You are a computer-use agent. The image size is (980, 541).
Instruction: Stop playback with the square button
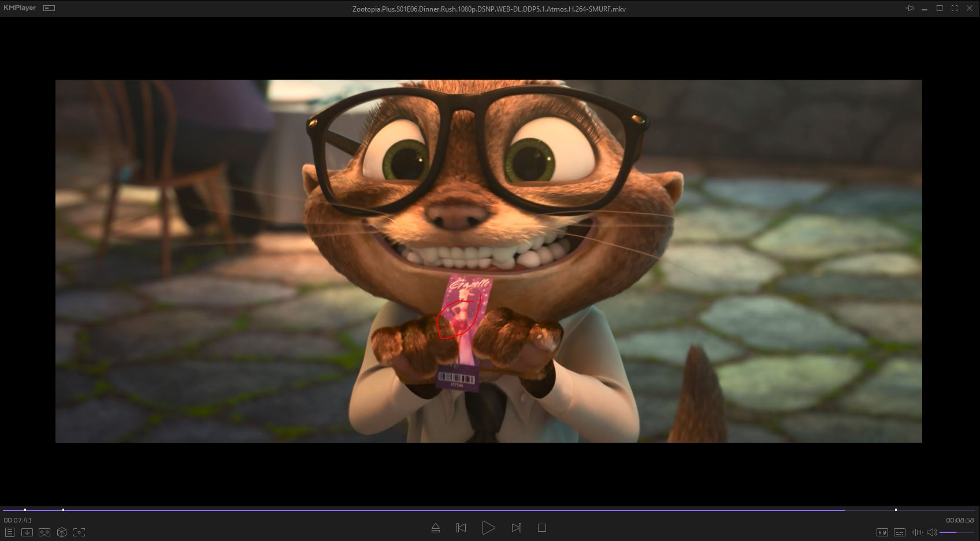click(x=541, y=528)
